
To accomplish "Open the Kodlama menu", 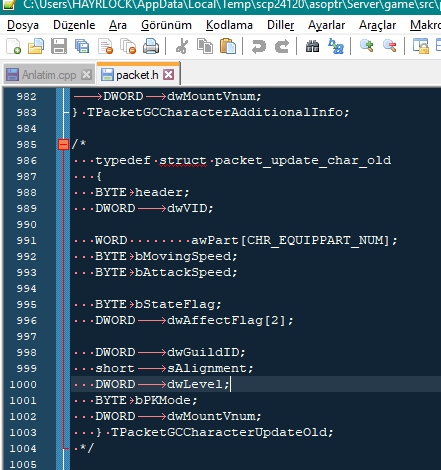I will pos(229,25).
